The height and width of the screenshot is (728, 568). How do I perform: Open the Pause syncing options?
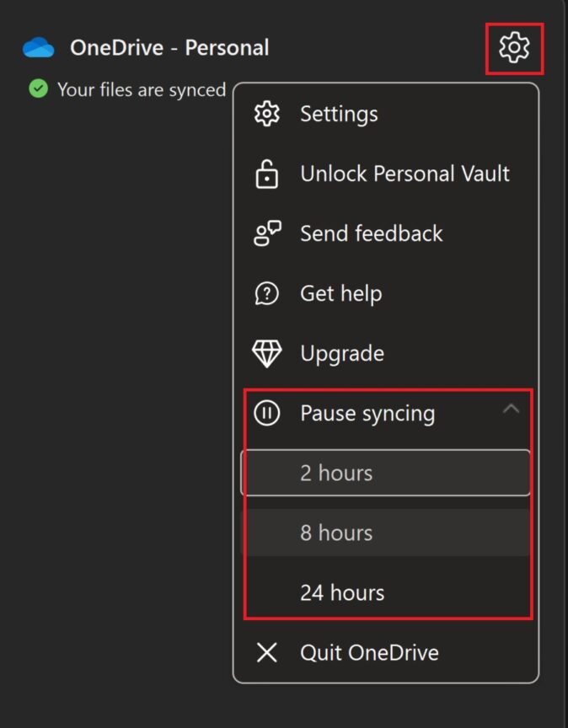click(367, 413)
